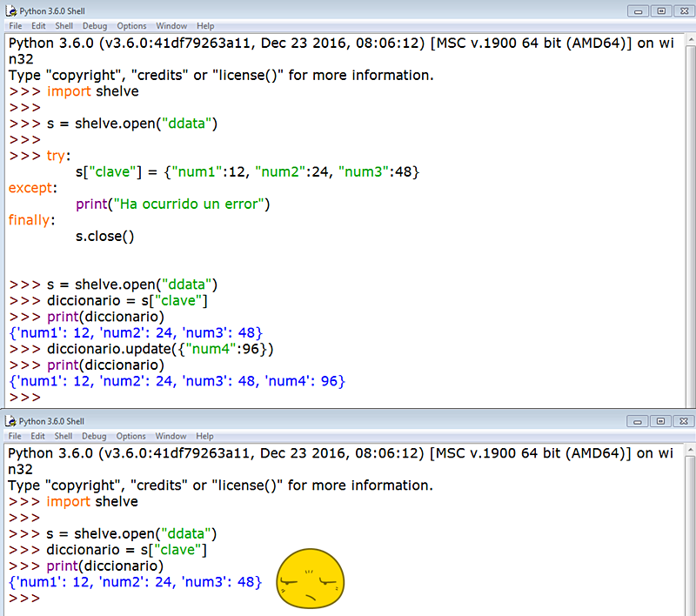Click the copyright info line in top shell

point(221,76)
